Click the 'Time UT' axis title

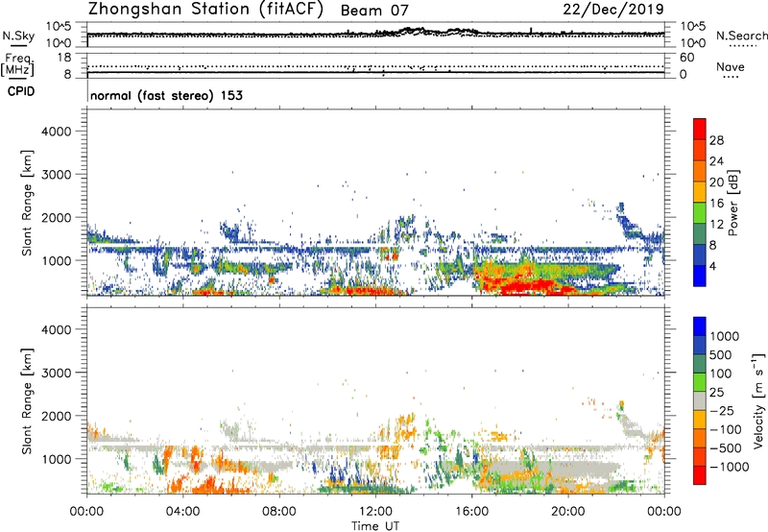(375, 526)
